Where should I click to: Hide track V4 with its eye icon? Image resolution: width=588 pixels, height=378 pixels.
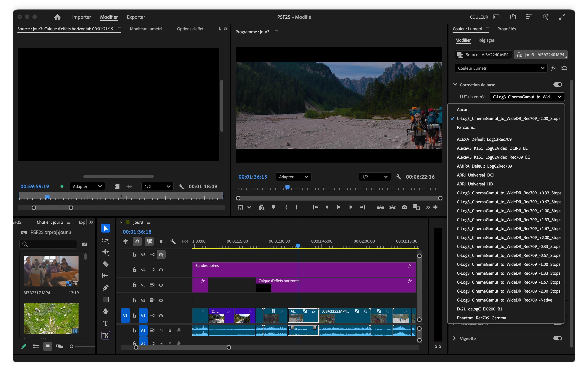tap(161, 270)
